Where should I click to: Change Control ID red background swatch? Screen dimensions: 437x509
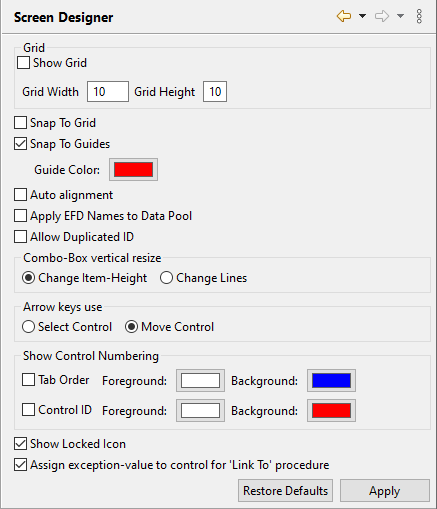pyautogui.click(x=331, y=411)
